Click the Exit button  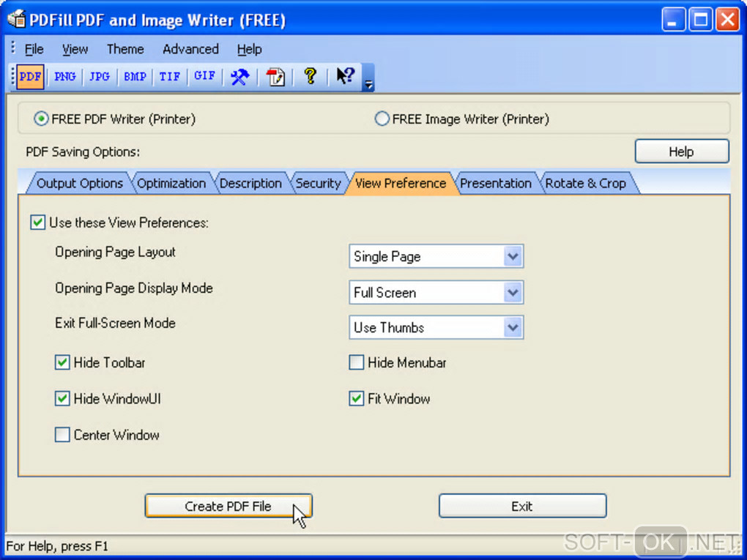pyautogui.click(x=522, y=506)
